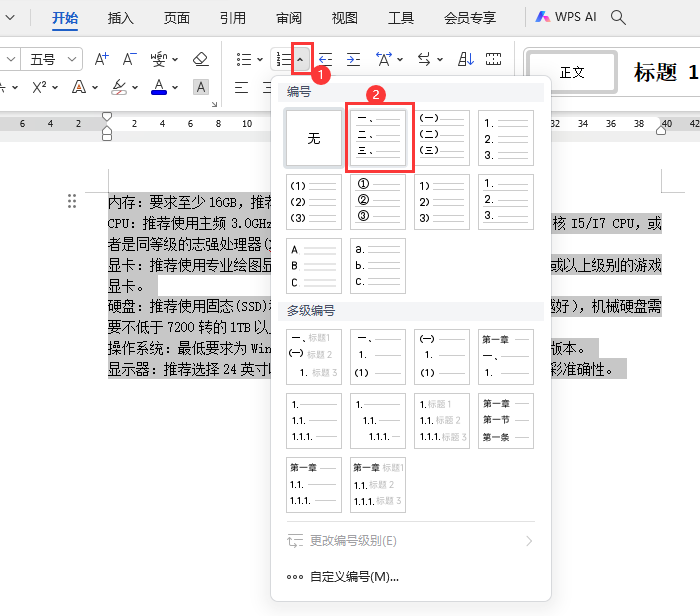Choose (一)(二)(三) numbering style
The width and height of the screenshot is (700, 616).
(x=442, y=138)
